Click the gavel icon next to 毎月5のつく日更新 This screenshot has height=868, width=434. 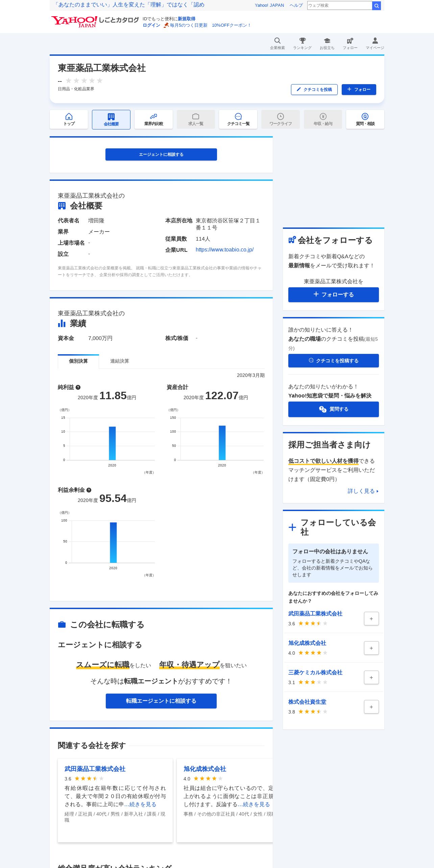166,25
